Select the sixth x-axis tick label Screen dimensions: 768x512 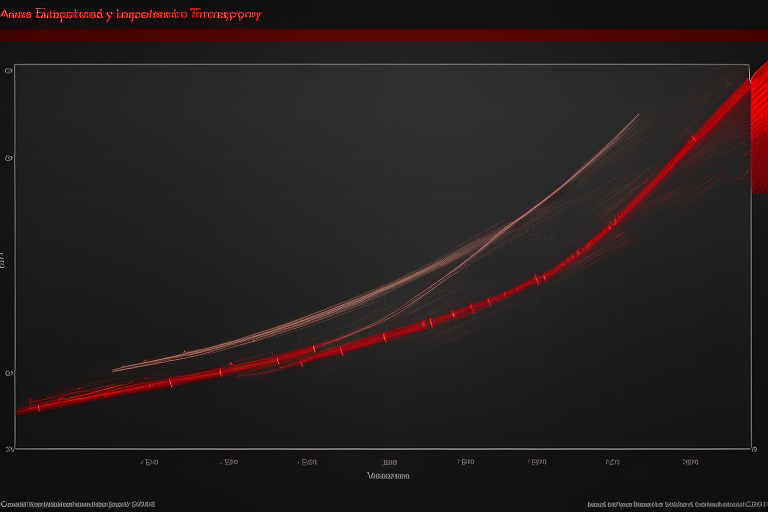point(536,463)
